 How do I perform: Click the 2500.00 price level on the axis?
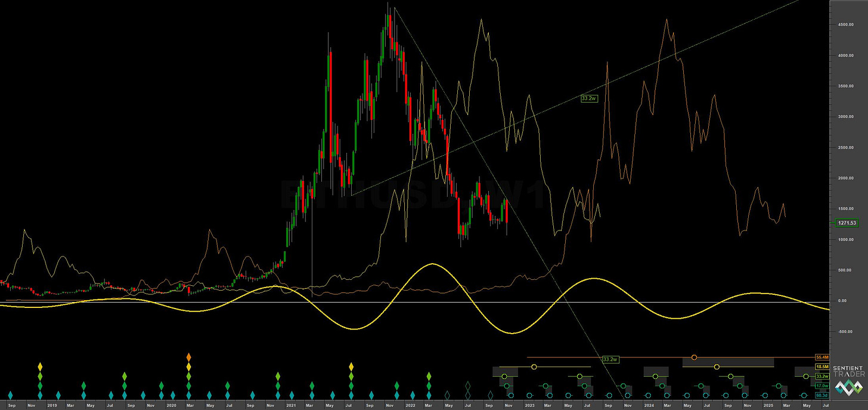(846, 147)
